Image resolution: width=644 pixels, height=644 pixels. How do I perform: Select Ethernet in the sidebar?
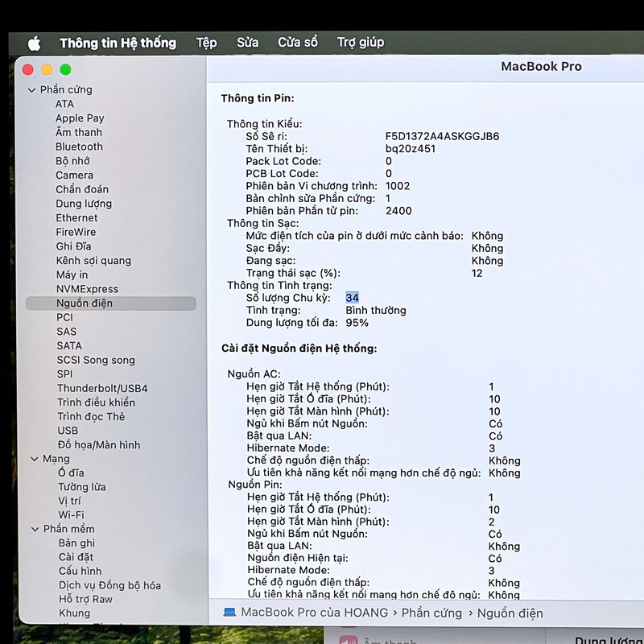76,217
